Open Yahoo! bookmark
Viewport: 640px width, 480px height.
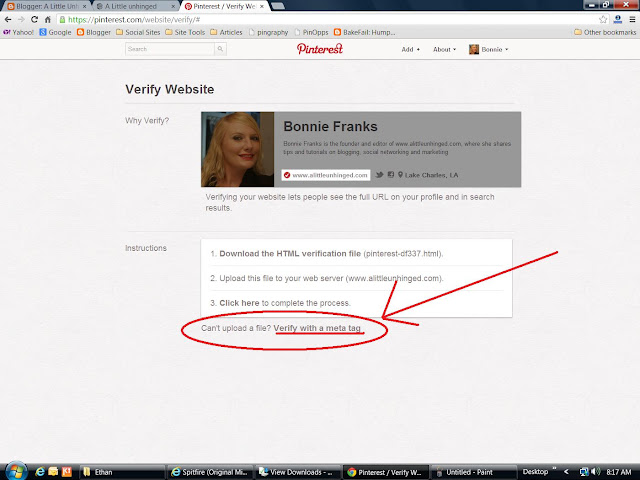(18, 32)
